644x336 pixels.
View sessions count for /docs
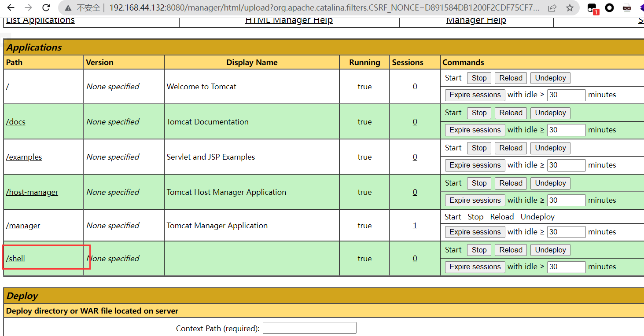click(x=415, y=122)
